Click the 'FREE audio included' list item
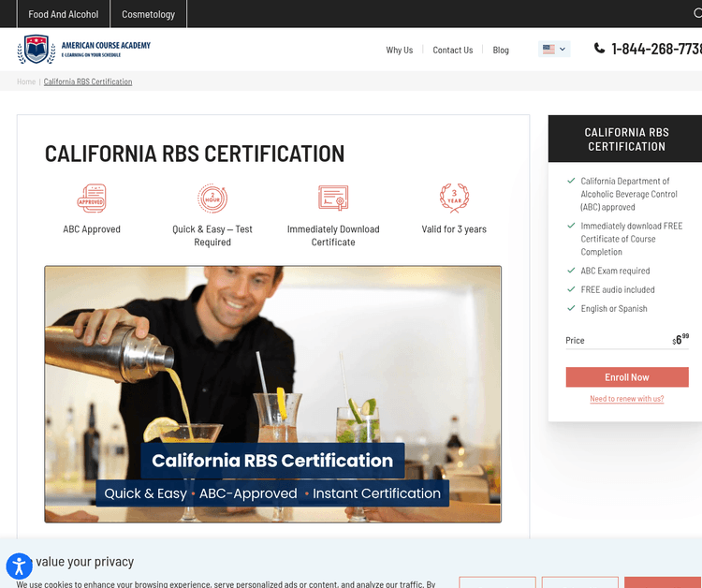 click(618, 289)
